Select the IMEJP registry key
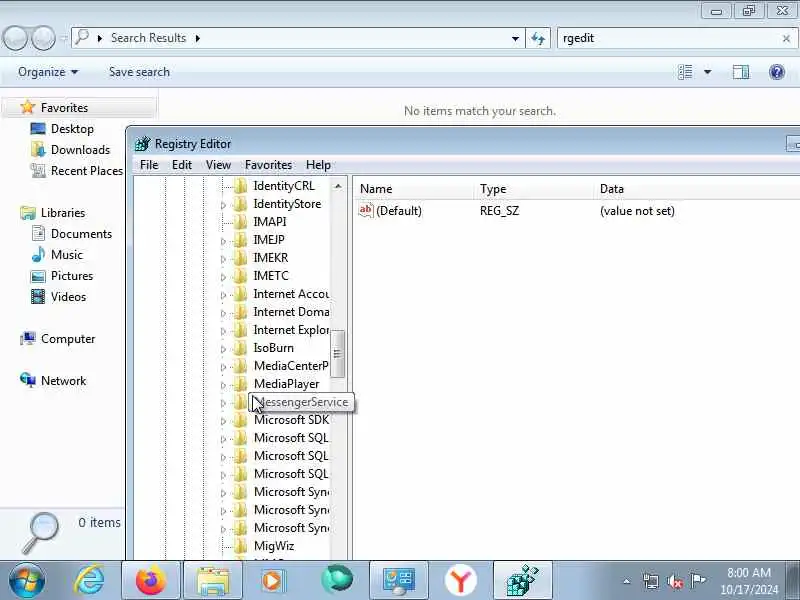The width and height of the screenshot is (800, 600). (x=269, y=240)
